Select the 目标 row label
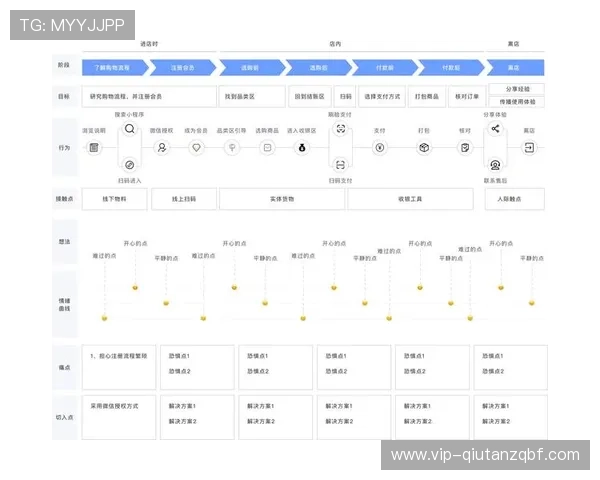The image size is (600, 480). click(64, 96)
